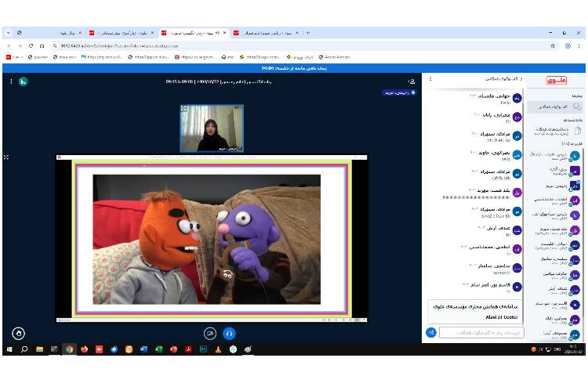Screen dimensions: 588x376
Task: Type in the public chat message field
Action: [x=480, y=332]
